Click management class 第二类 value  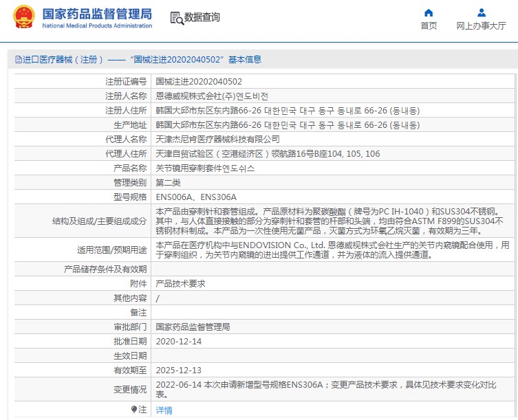pyautogui.click(x=168, y=183)
